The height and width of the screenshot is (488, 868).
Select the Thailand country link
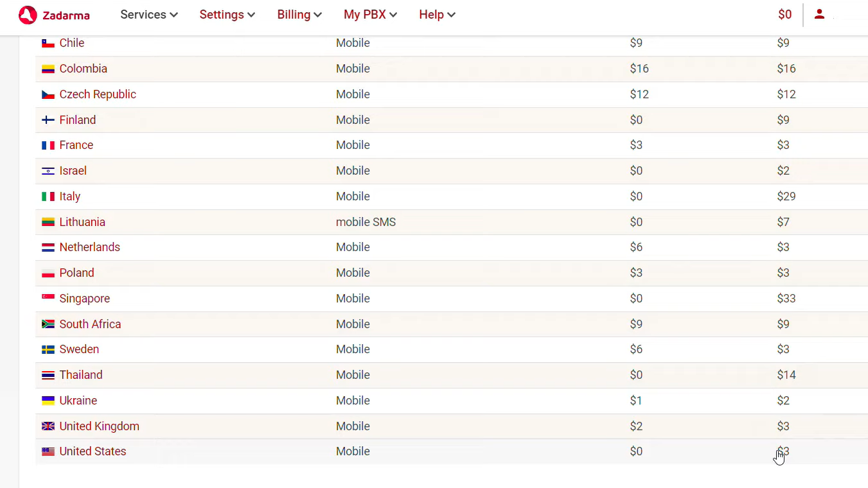(x=81, y=375)
